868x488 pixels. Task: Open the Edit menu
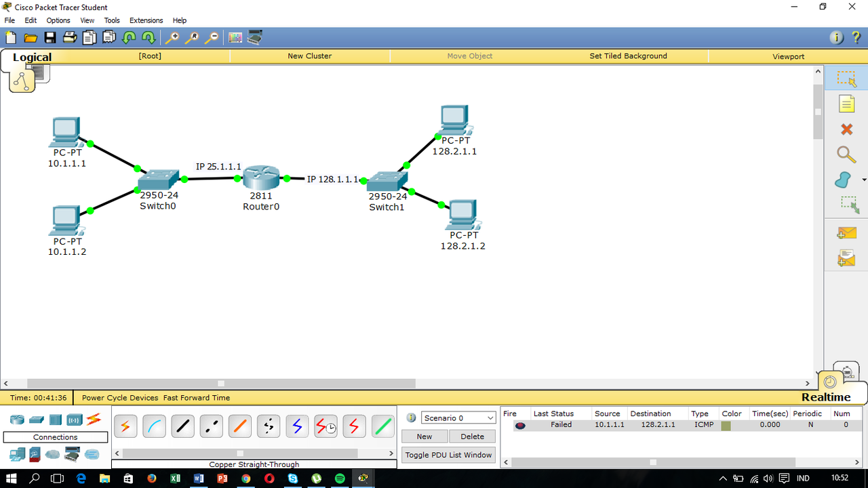pos(31,20)
